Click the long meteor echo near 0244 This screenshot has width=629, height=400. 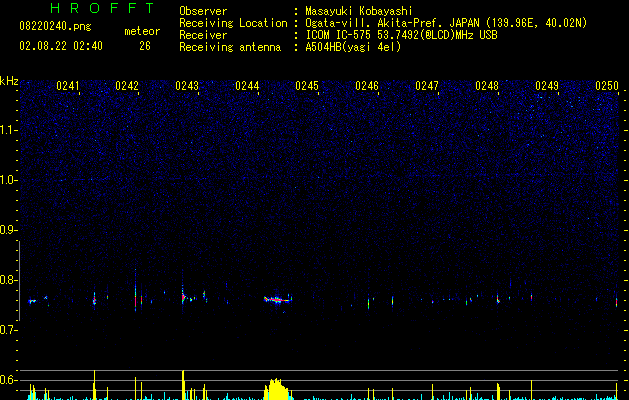click(x=278, y=299)
